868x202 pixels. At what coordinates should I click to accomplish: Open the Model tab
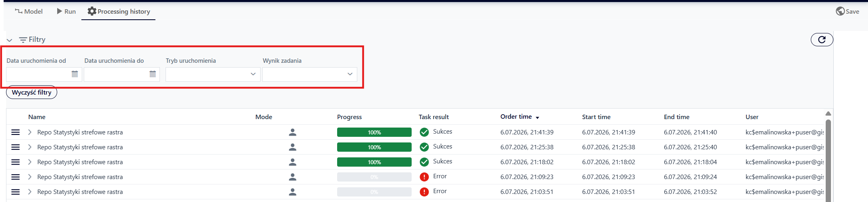tap(29, 11)
